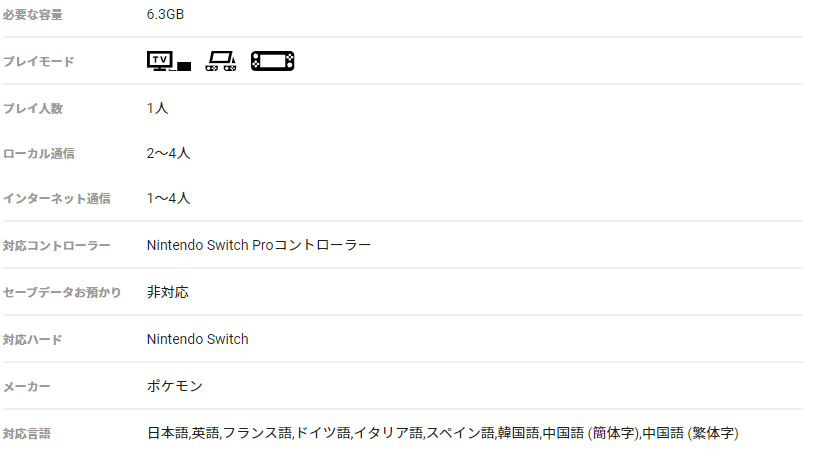This screenshot has height=453, width=832.
Task: Click the Nintendo Switch Proコントローラー text
Action: coord(259,245)
